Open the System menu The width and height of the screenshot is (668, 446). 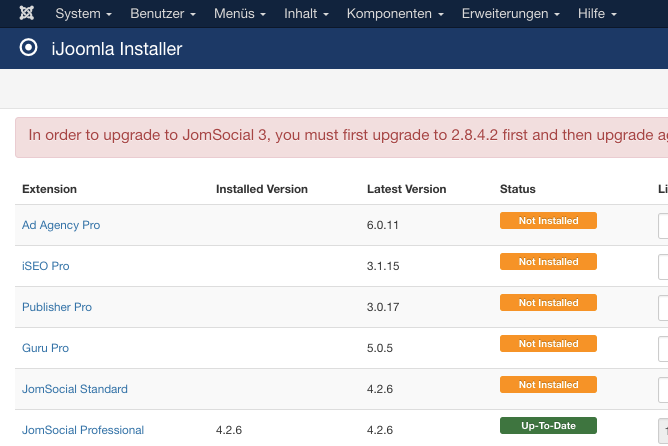[84, 14]
